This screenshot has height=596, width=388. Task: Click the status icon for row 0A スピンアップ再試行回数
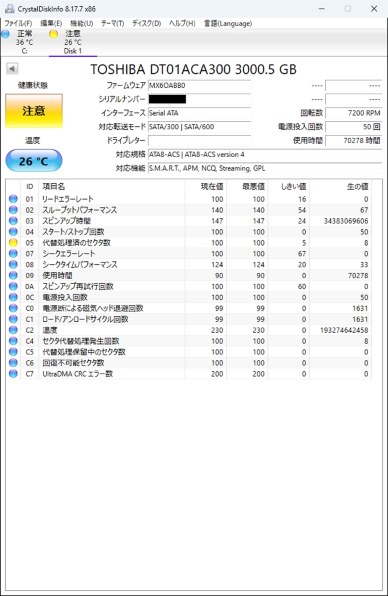(x=13, y=286)
